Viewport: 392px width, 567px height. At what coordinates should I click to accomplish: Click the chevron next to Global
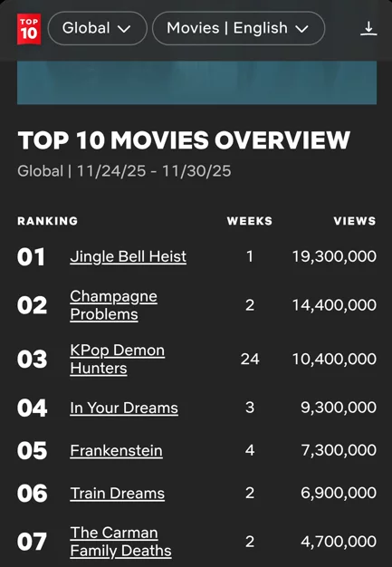tap(124, 29)
